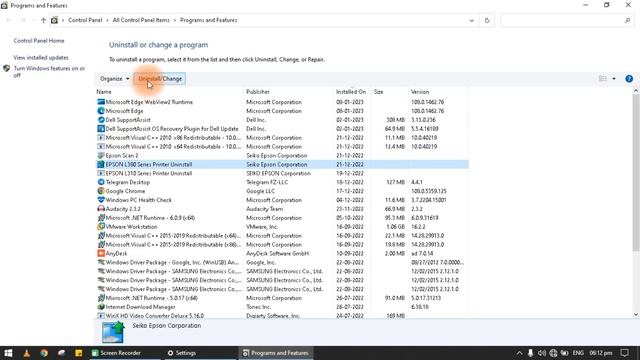Open the Organize dropdown menu

click(114, 79)
